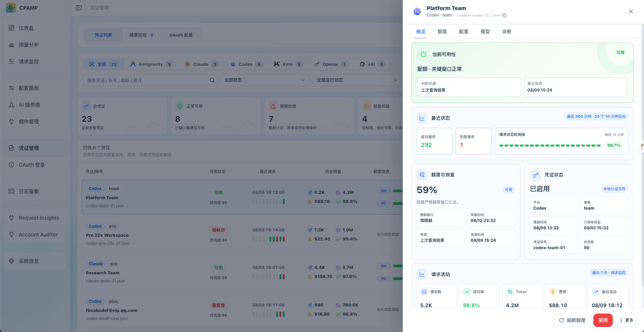Image resolution: width=644 pixels, height=332 pixels.
Task: Open 插件管理 plugin management
Action: pos(35,122)
